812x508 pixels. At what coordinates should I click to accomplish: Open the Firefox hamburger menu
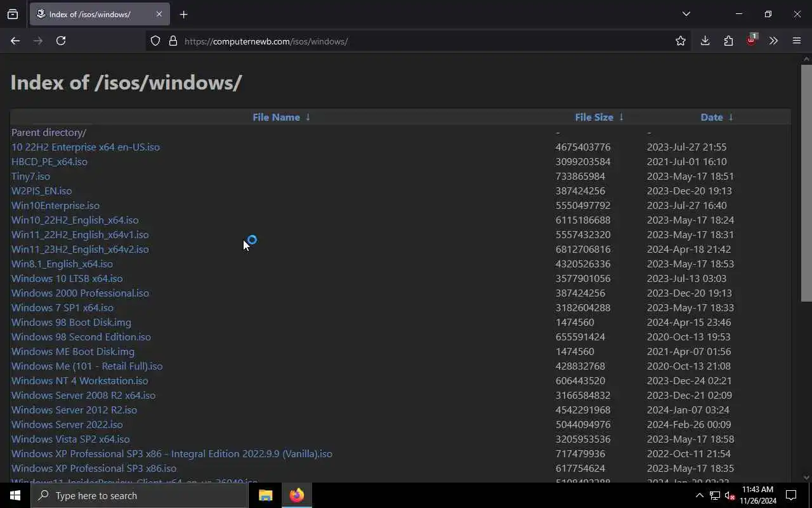point(797,41)
